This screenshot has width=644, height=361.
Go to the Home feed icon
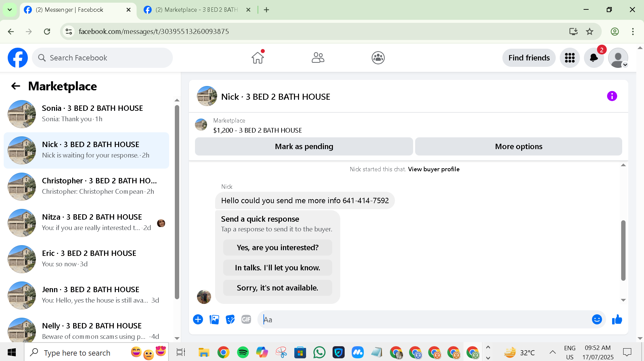coord(258,58)
